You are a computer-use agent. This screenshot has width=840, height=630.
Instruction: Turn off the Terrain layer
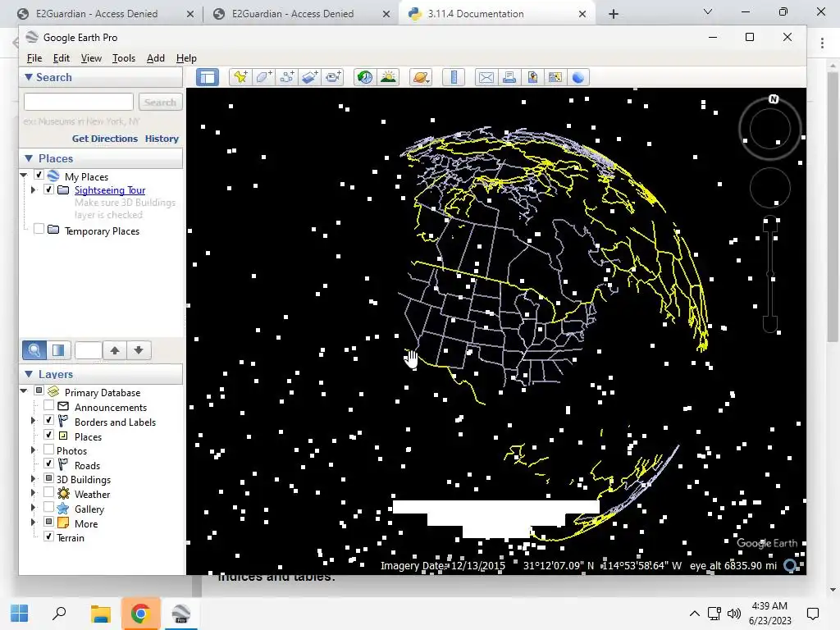tap(48, 536)
